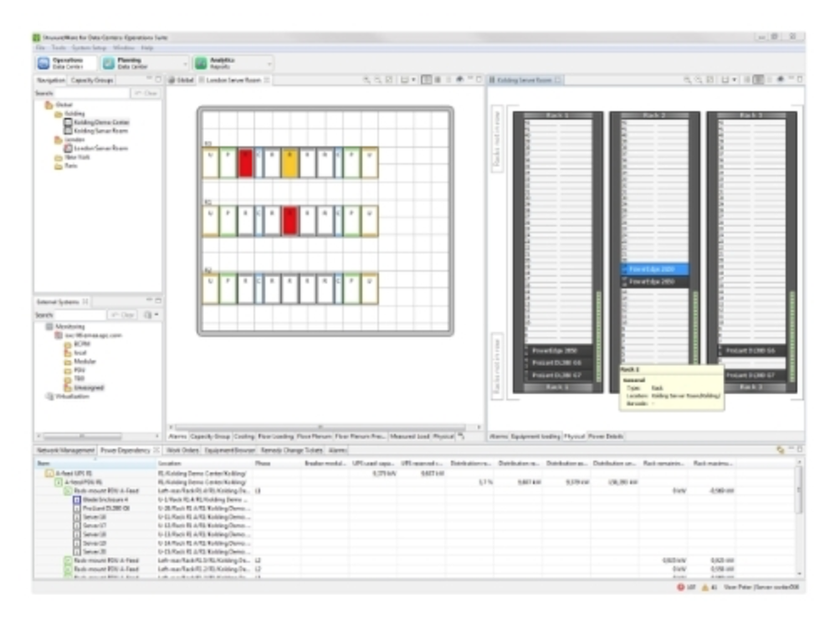Switch to the Network Management tab
The width and height of the screenshot is (840, 617).
66,451
